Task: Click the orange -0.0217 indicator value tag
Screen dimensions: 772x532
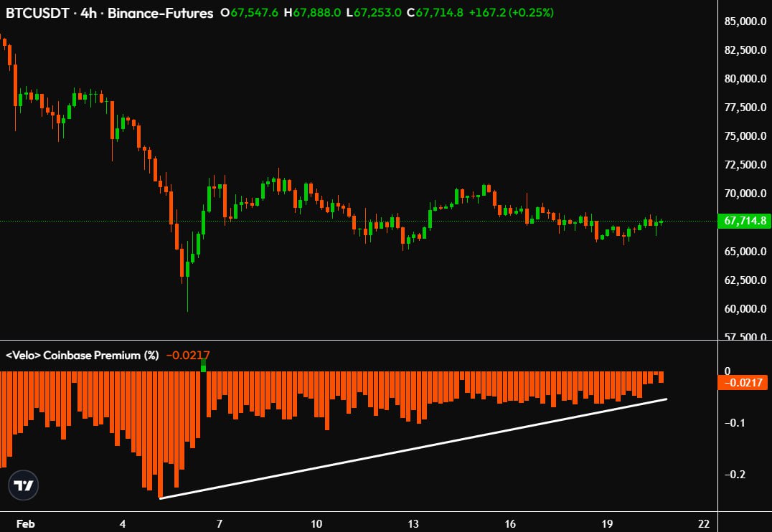Action: click(x=743, y=382)
